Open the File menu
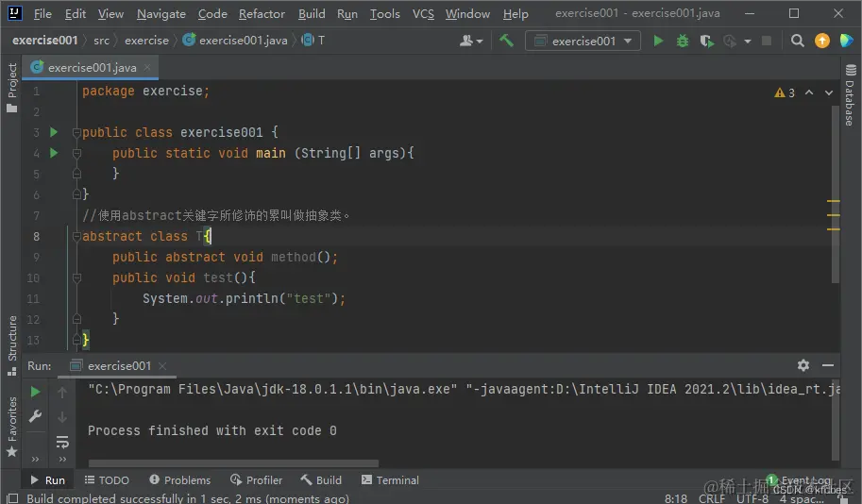 coord(42,14)
